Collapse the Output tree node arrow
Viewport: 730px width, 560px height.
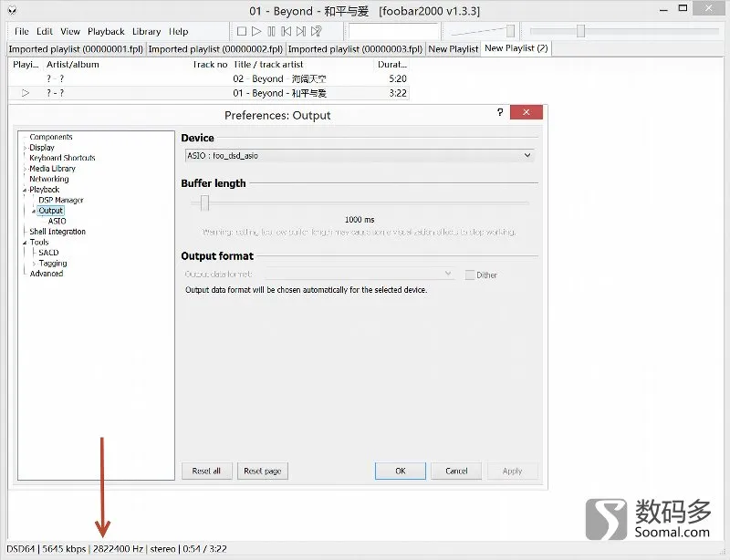tap(34, 211)
